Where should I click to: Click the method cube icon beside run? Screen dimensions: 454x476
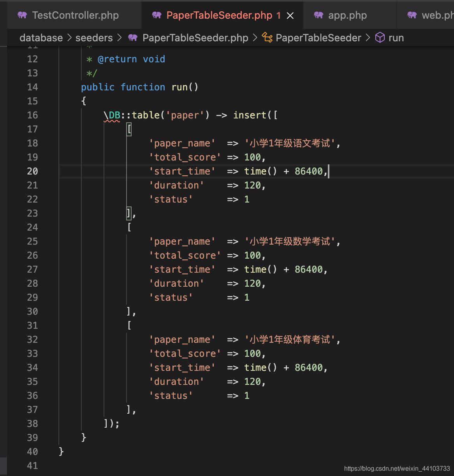(x=380, y=38)
